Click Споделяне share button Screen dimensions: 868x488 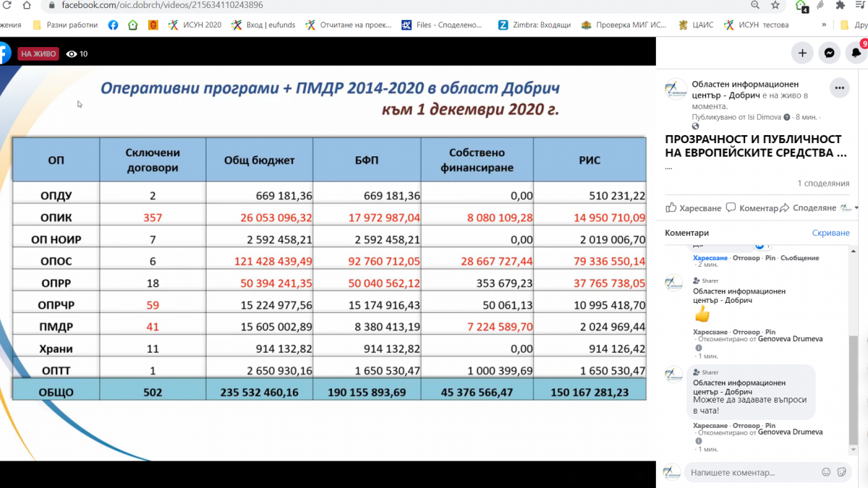click(808, 208)
